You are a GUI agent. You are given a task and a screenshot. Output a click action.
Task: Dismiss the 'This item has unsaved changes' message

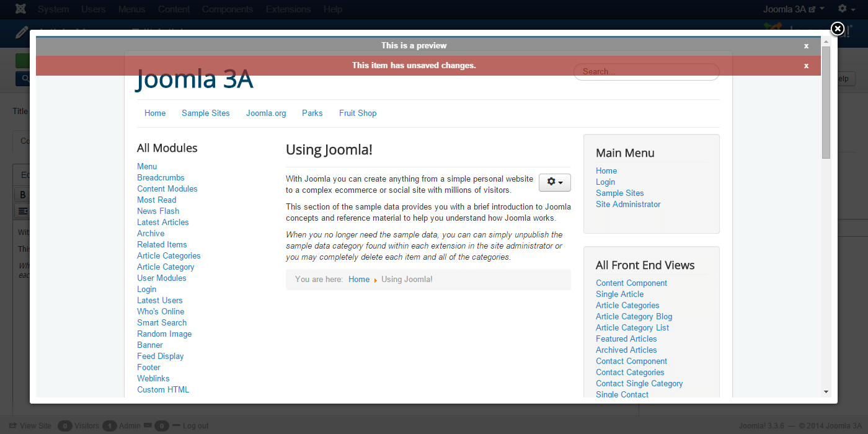[806, 66]
